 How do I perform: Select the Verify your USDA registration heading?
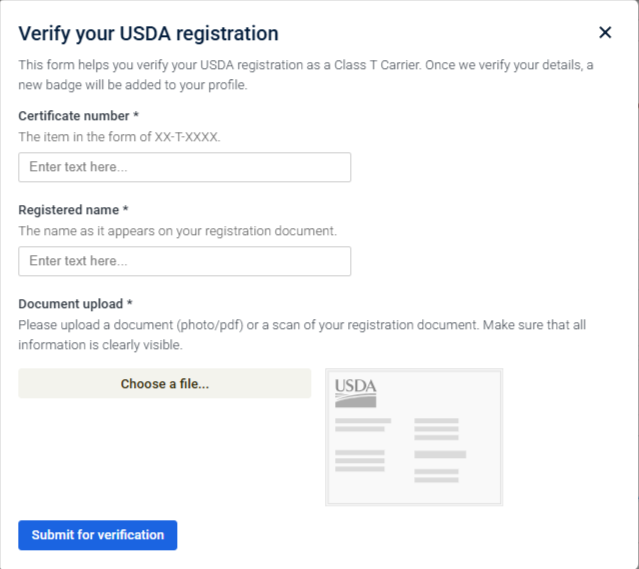(x=149, y=34)
